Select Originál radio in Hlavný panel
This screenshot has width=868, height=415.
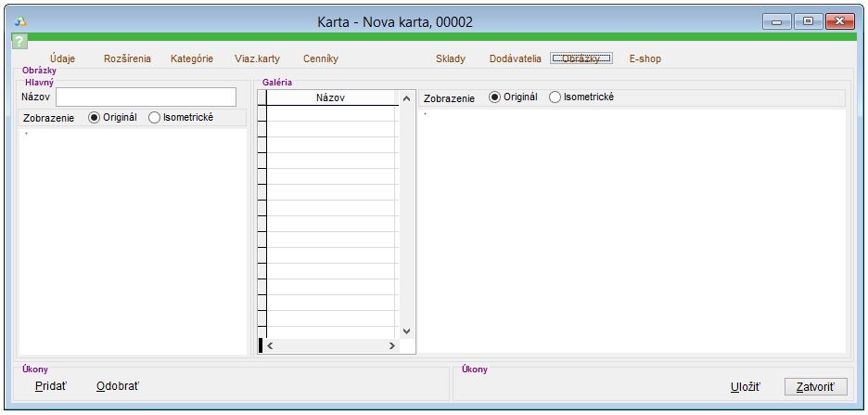[x=95, y=118]
